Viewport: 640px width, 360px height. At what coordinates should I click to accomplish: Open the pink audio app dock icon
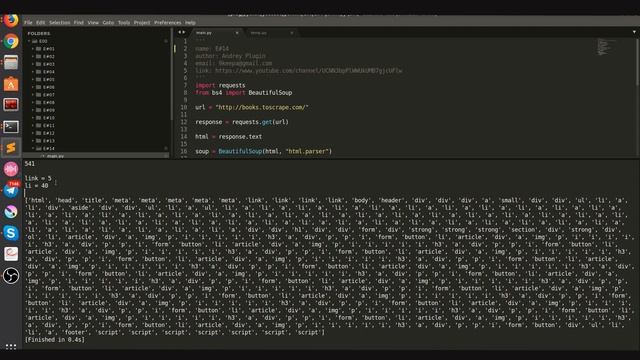[11, 169]
